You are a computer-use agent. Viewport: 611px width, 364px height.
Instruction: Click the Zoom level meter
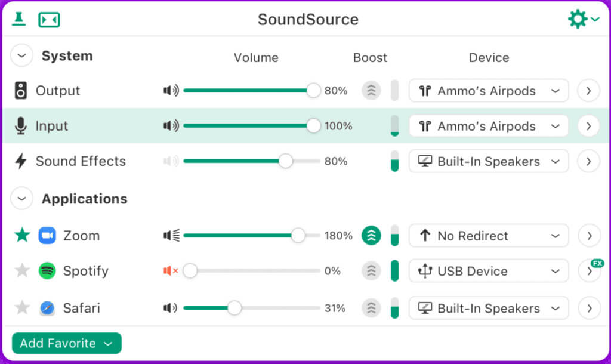coord(395,235)
